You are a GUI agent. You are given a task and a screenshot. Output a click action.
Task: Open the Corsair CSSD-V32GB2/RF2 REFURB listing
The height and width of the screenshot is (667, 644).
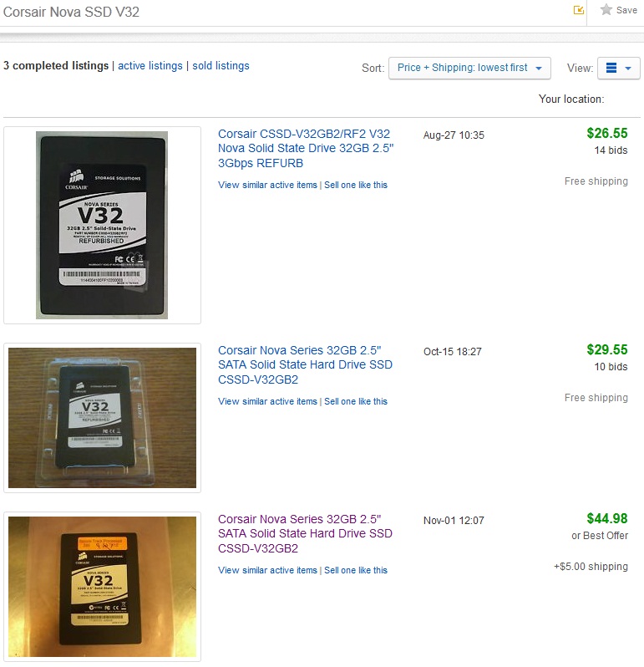point(306,149)
